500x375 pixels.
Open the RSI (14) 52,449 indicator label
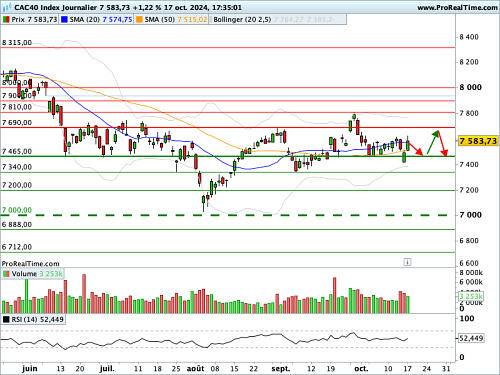point(33,319)
